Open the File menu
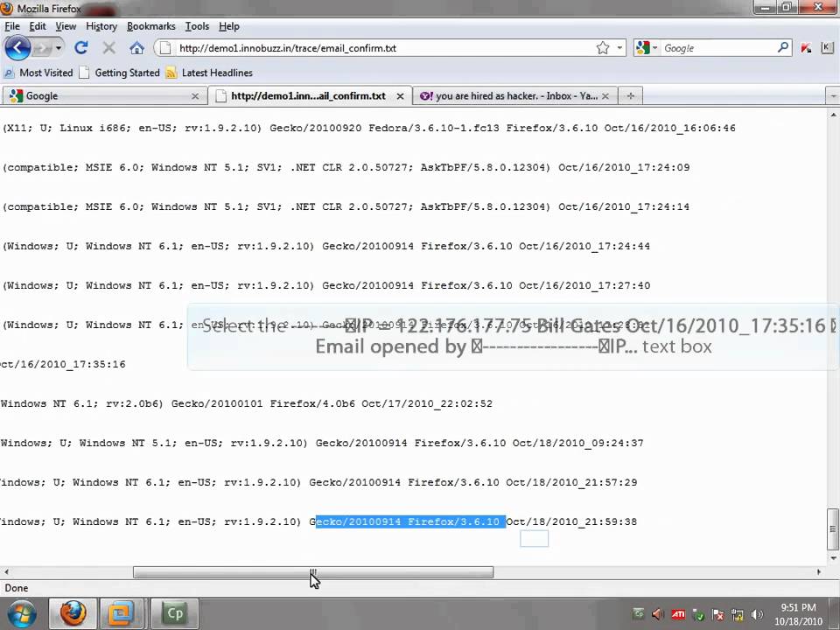This screenshot has width=840, height=630. pyautogui.click(x=11, y=26)
